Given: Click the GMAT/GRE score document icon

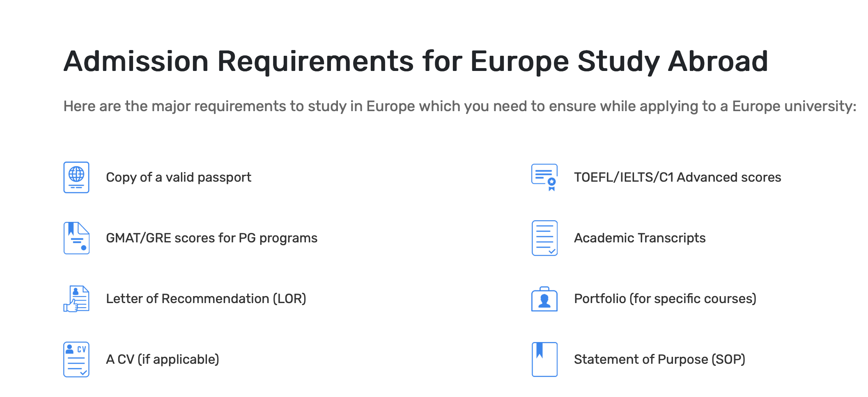Looking at the screenshot, I should 76,238.
